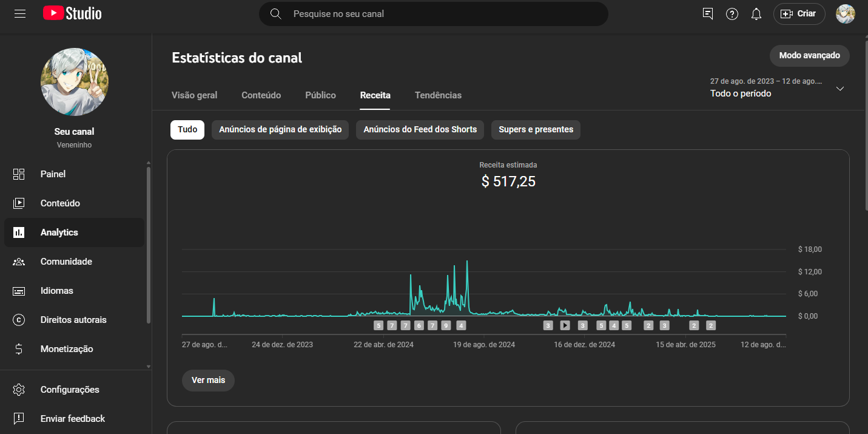
Task: Select Supers e presentes chip
Action: click(x=536, y=129)
